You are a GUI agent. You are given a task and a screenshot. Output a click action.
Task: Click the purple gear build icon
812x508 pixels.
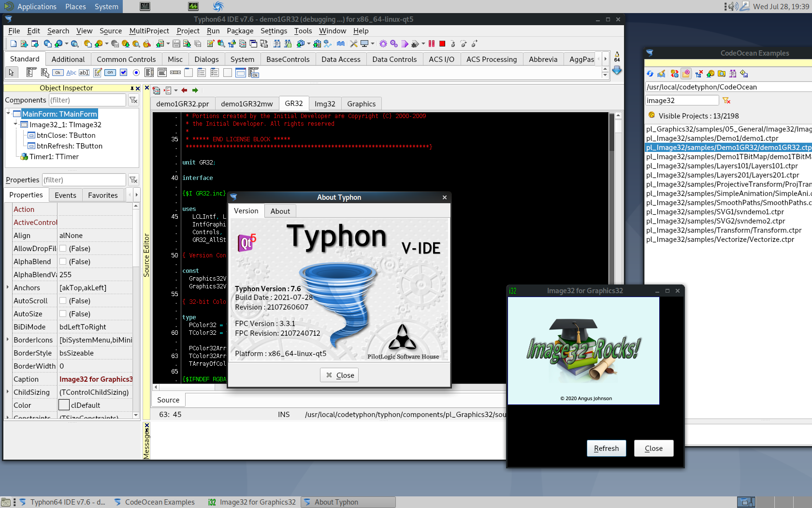click(x=383, y=44)
